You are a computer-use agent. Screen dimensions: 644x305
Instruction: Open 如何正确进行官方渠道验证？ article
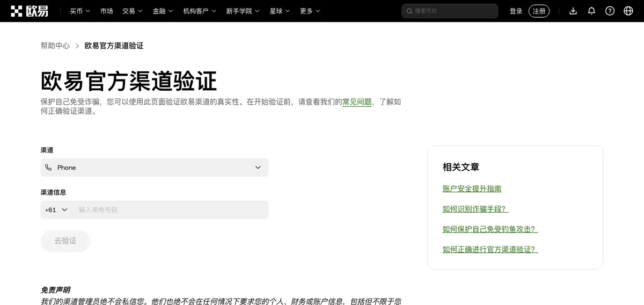click(x=490, y=249)
